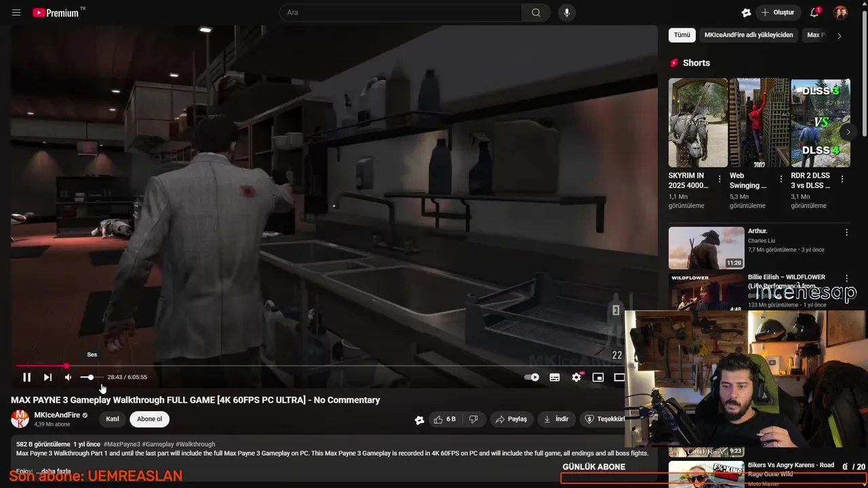Click Paylaş share button

[511, 419]
